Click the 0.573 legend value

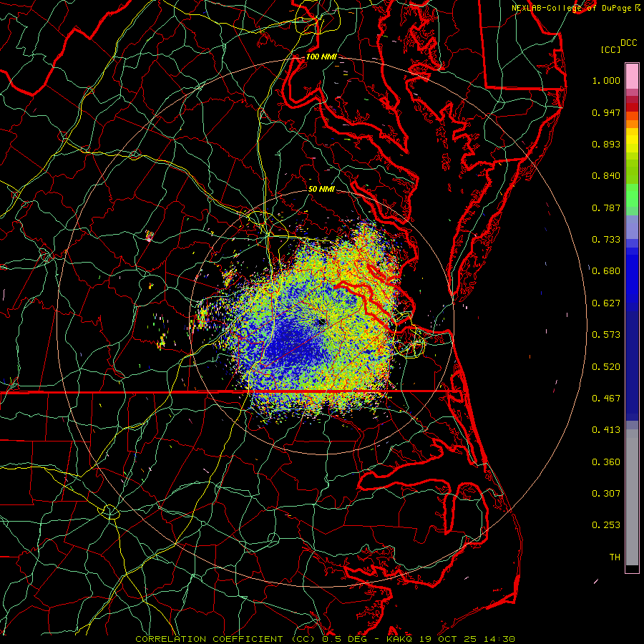coord(606,335)
